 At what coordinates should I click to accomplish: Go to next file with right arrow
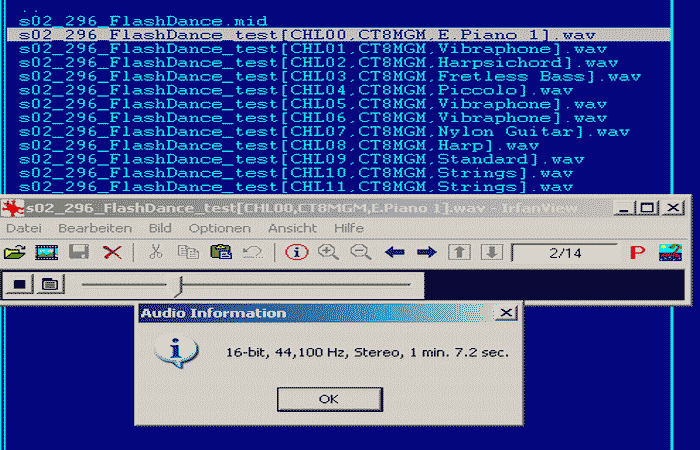pos(426,252)
